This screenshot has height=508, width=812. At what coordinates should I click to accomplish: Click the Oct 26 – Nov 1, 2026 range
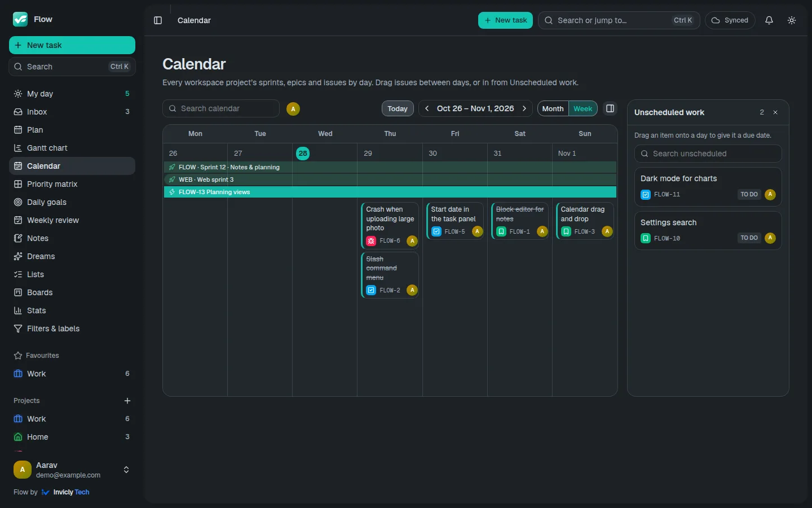[475, 108]
